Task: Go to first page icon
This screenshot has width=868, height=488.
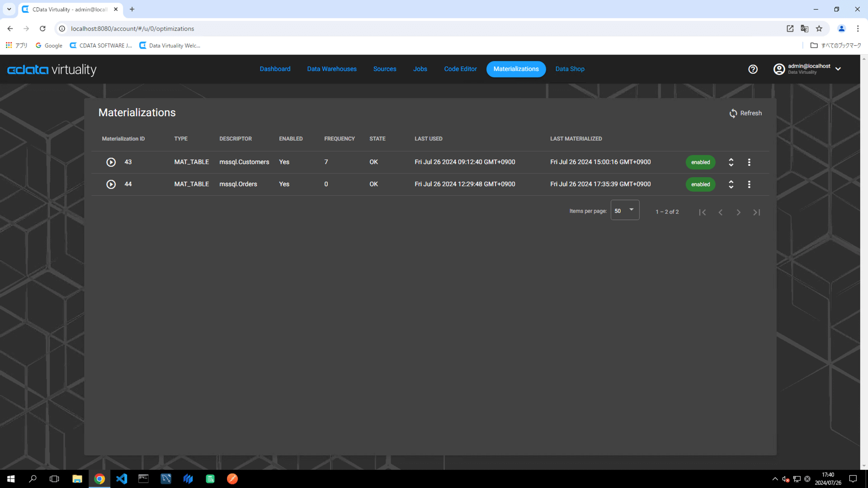Action: coord(702,212)
